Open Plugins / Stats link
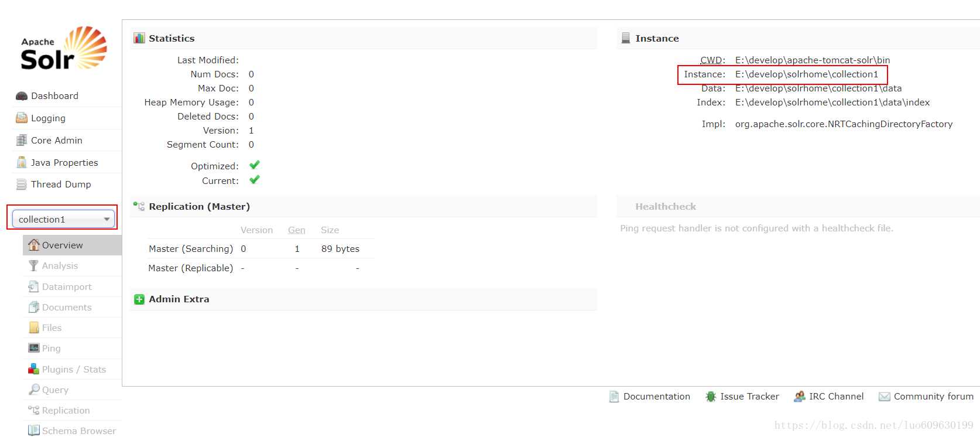This screenshot has width=980, height=437. coord(74,370)
